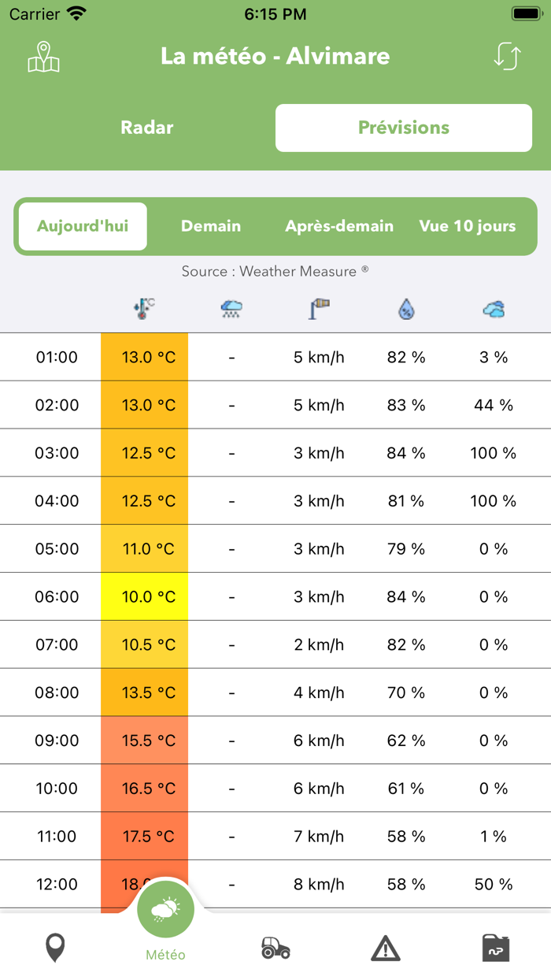
Task: Select the Météo bottom tab
Action: [x=165, y=922]
